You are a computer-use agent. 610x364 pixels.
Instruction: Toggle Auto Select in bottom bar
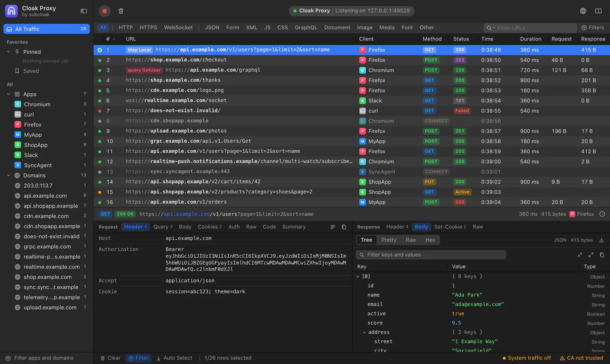click(x=174, y=358)
